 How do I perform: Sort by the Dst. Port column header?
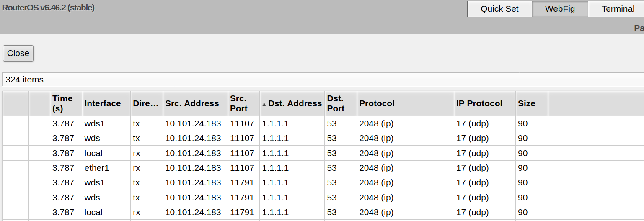pos(336,103)
